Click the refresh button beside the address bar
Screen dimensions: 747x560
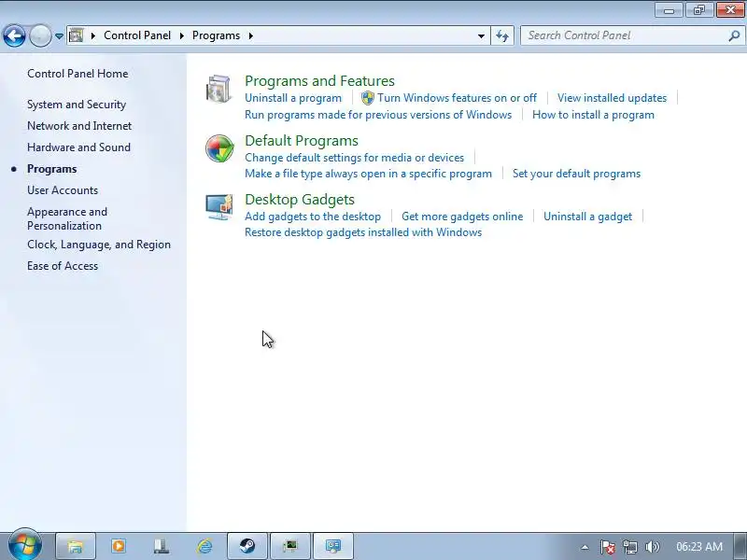[x=502, y=35]
